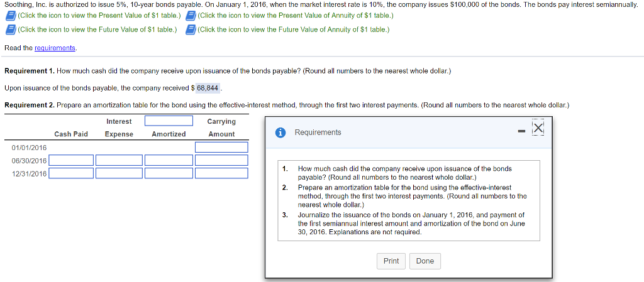
Task: Select the blank header field above Amortized
Action: pyautogui.click(x=169, y=121)
